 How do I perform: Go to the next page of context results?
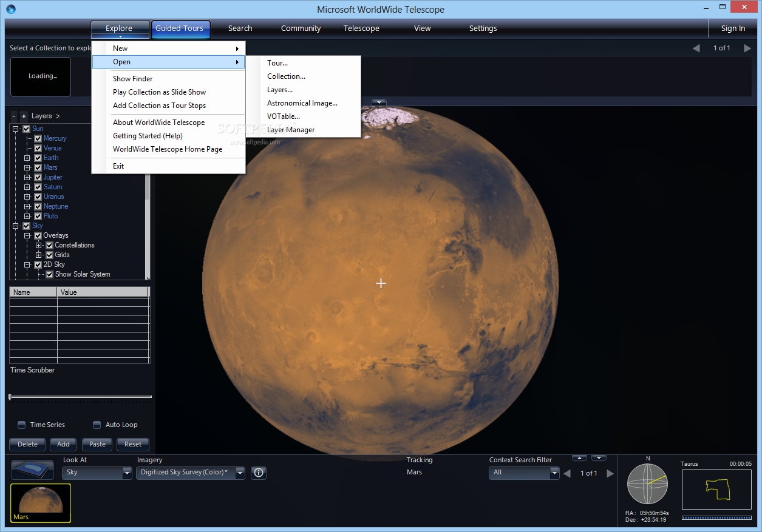point(610,473)
